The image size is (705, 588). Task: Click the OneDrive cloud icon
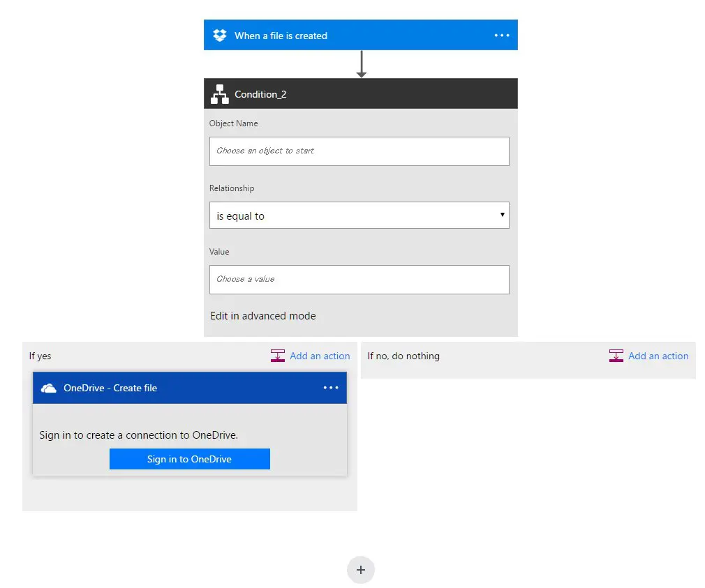tap(49, 388)
